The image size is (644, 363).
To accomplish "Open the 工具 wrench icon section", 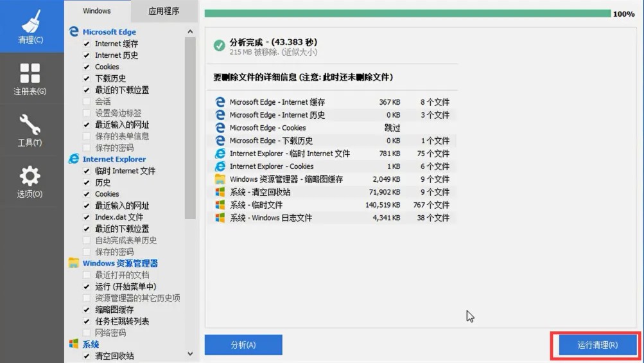I will 30,130.
